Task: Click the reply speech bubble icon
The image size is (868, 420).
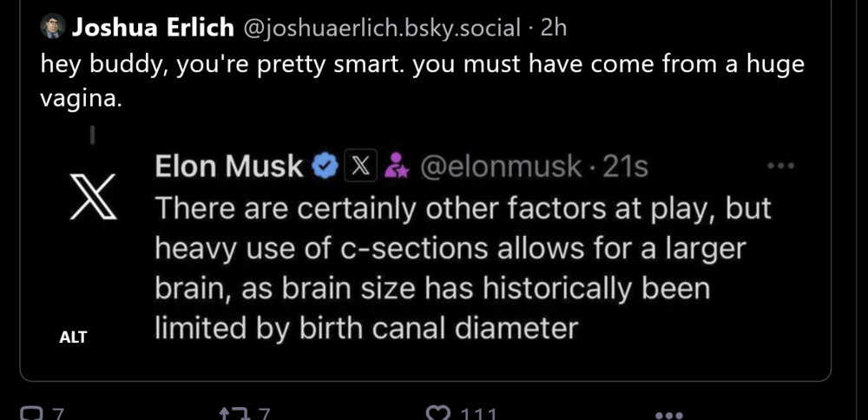Action: [x=30, y=414]
